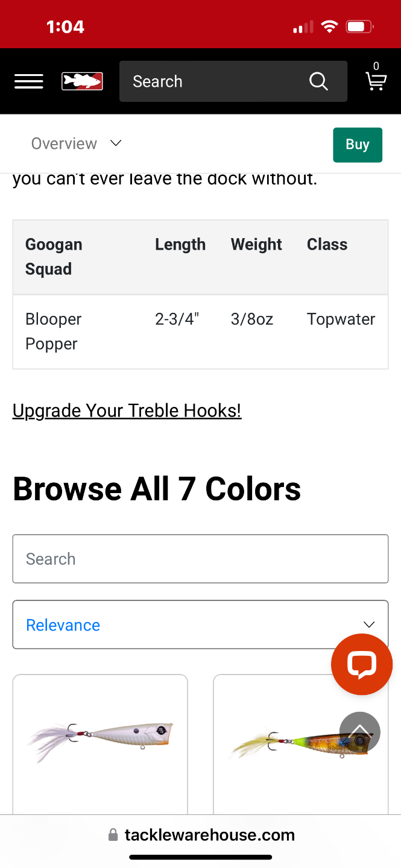The width and height of the screenshot is (401, 868).
Task: Tap the Wi-Fi status icon
Action: [x=329, y=27]
